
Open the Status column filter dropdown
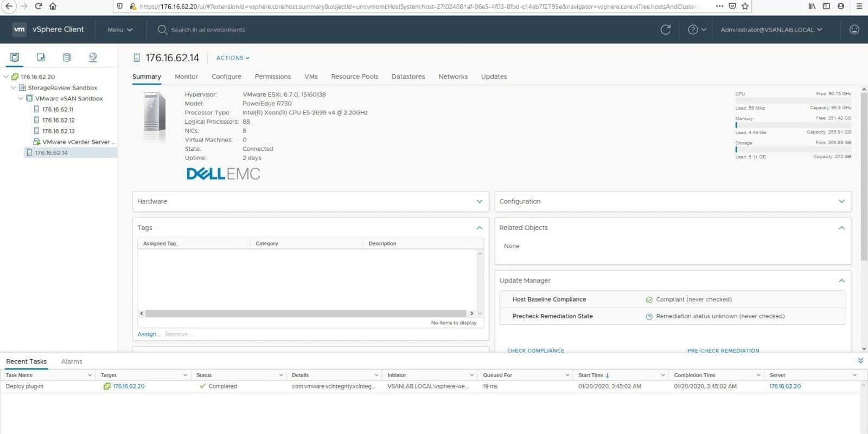tap(281, 375)
